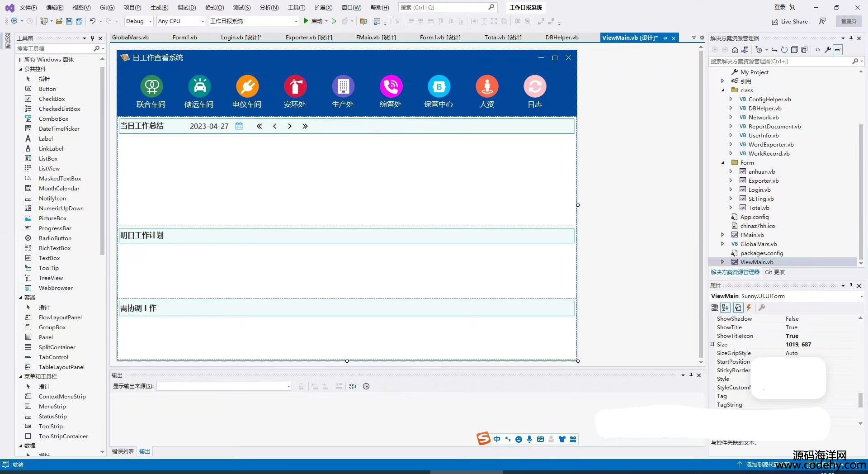Click the wrench Properties icon in Solution Explorer

click(x=828, y=50)
